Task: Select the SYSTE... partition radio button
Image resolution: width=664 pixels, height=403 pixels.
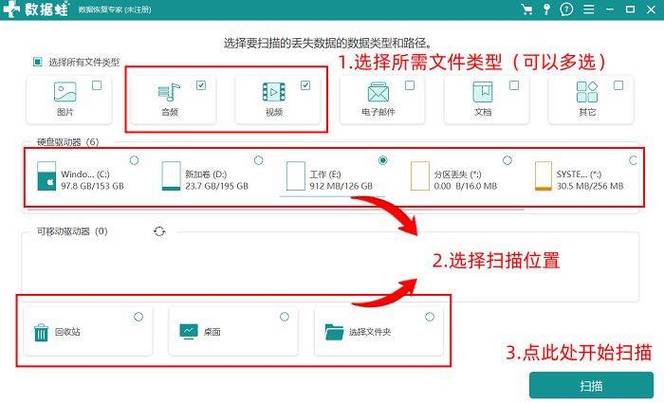Action: [633, 160]
